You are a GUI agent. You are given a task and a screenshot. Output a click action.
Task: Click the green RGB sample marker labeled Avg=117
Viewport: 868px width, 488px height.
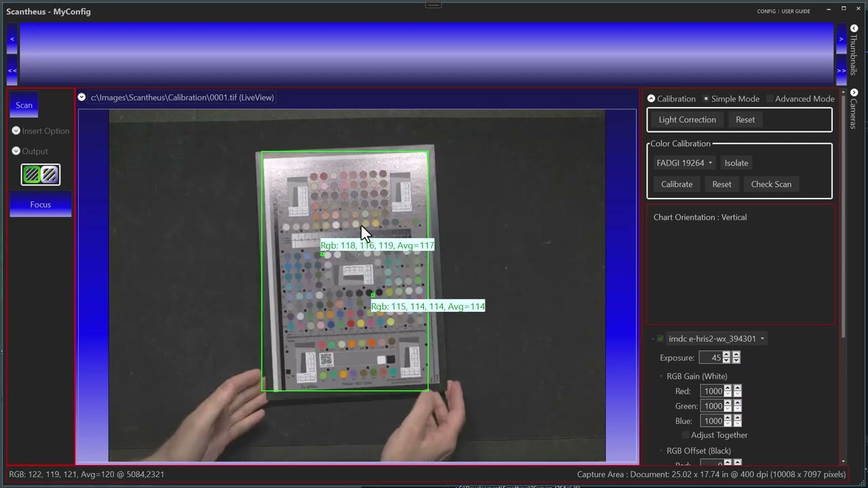[x=322, y=254]
